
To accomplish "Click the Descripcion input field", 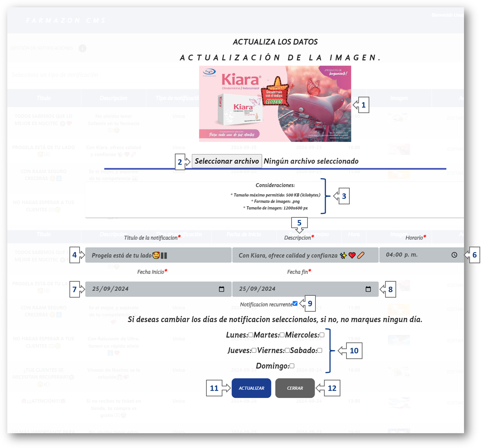I will tap(305, 255).
